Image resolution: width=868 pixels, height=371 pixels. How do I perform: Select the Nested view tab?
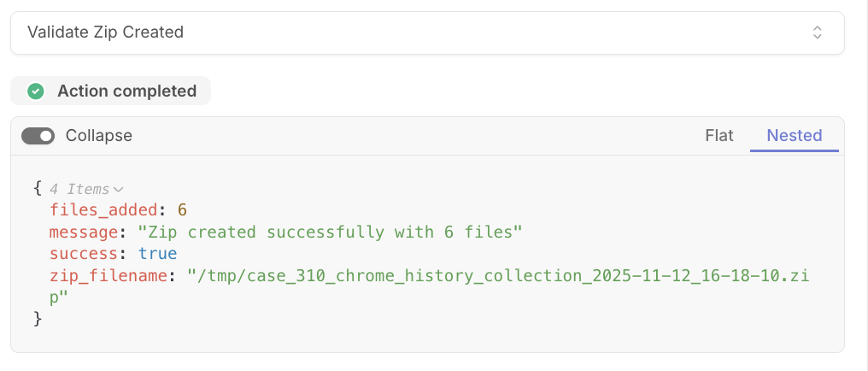pyautogui.click(x=795, y=136)
